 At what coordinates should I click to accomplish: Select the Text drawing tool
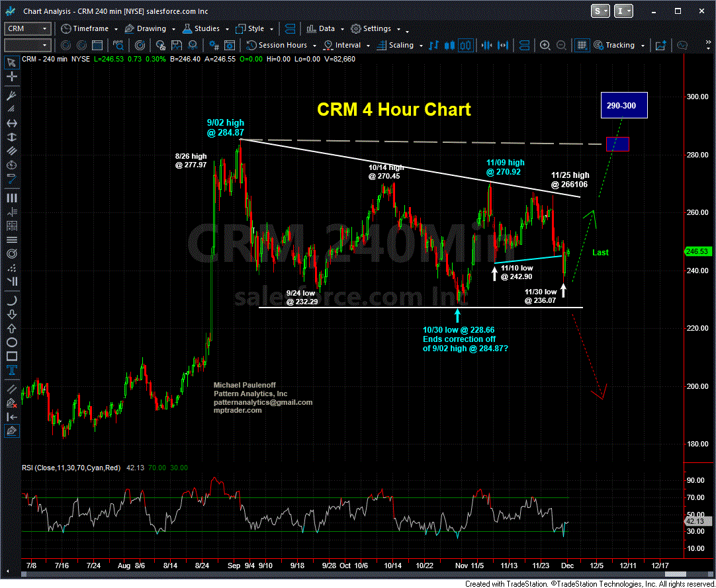13,370
